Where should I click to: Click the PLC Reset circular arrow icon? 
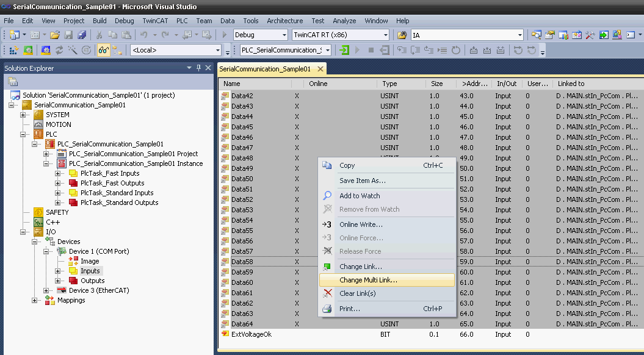455,50
